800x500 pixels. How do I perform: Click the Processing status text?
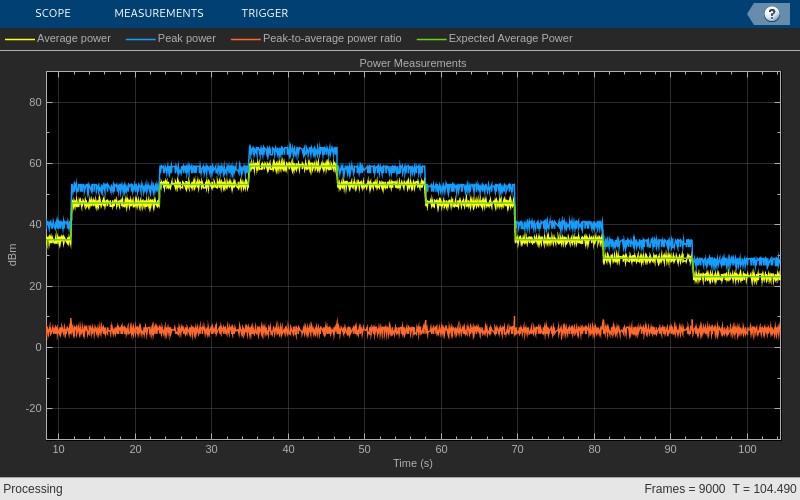(x=33, y=489)
